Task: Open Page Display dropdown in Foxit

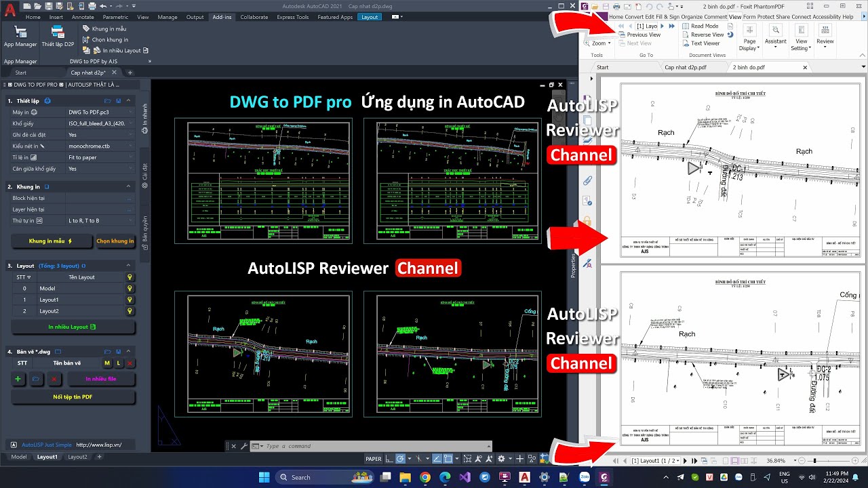Action: [x=749, y=38]
